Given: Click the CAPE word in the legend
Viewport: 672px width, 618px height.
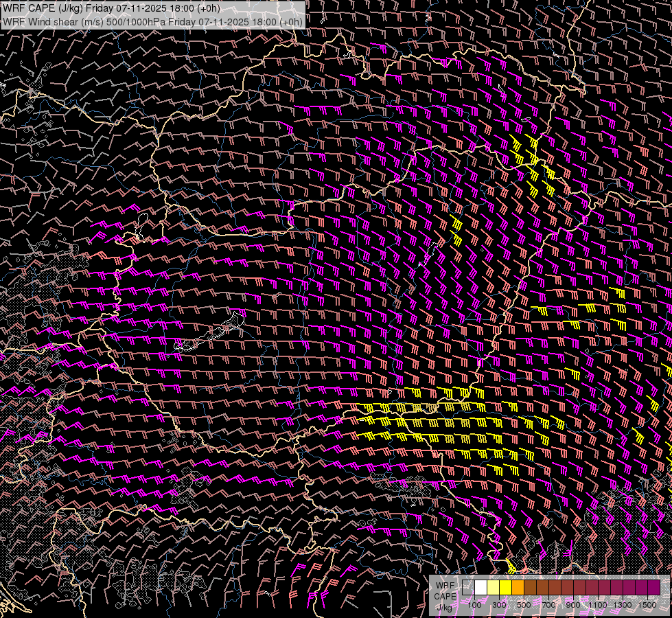Looking at the screenshot, I should pyautogui.click(x=445, y=596).
